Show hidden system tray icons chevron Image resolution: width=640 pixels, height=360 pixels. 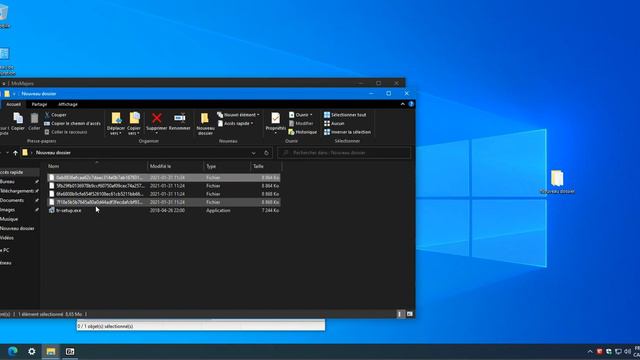590,351
